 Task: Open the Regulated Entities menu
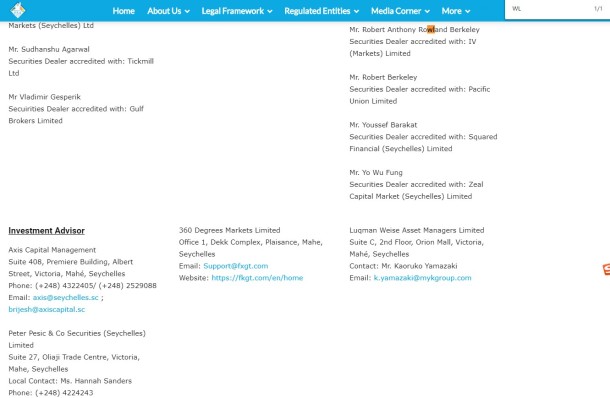click(322, 11)
